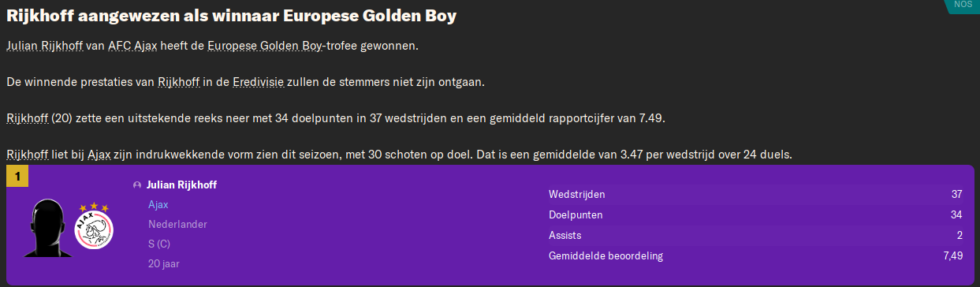Select the Assists stat row

755,235
